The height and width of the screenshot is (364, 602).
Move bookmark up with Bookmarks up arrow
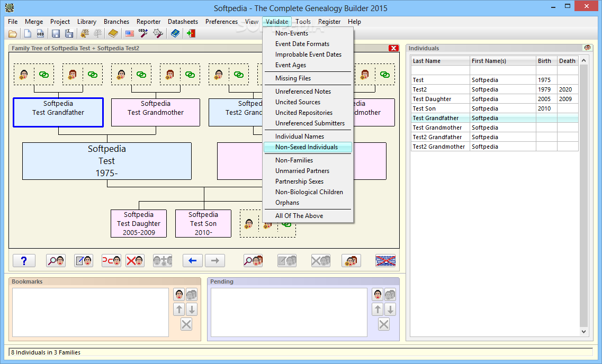coord(179,309)
